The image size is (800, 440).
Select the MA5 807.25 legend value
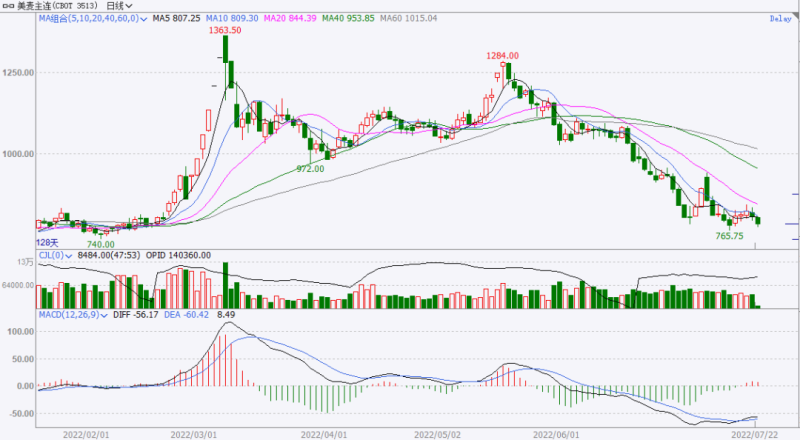[x=177, y=18]
